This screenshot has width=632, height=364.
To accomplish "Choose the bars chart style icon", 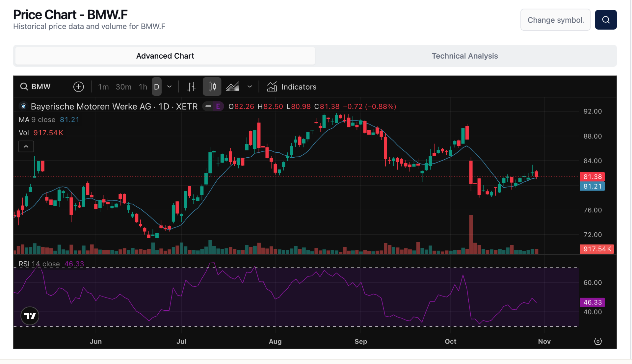I will click(x=191, y=87).
